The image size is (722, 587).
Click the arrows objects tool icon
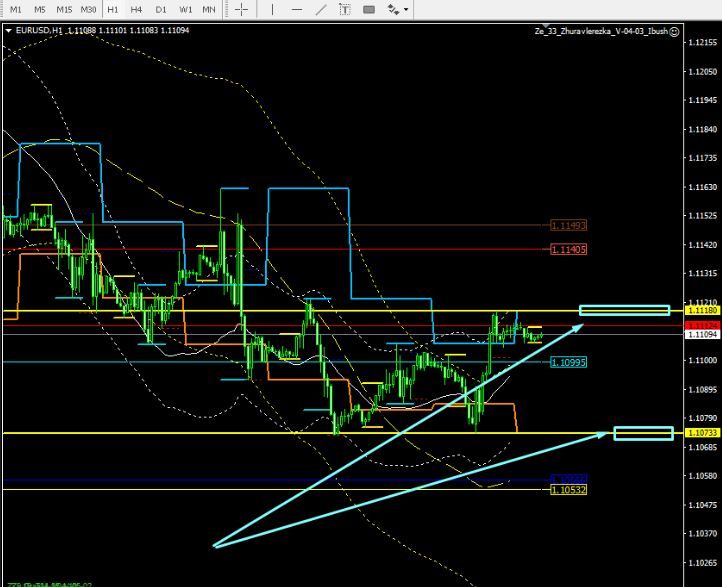392,9
